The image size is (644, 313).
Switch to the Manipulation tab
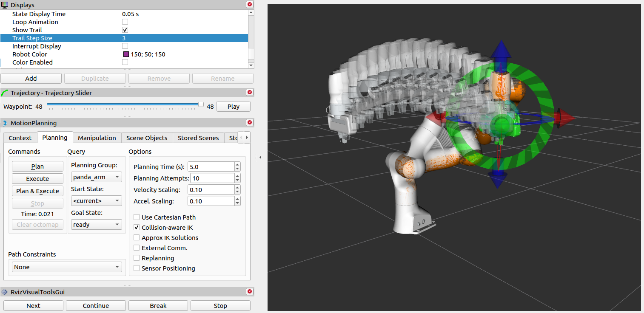tap(97, 138)
